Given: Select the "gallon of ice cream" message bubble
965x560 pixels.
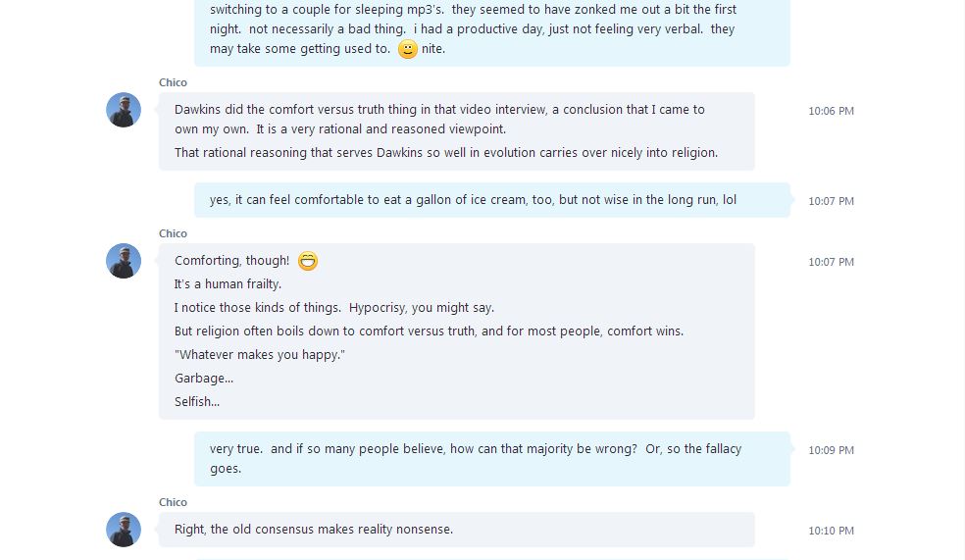Looking at the screenshot, I should (473, 200).
